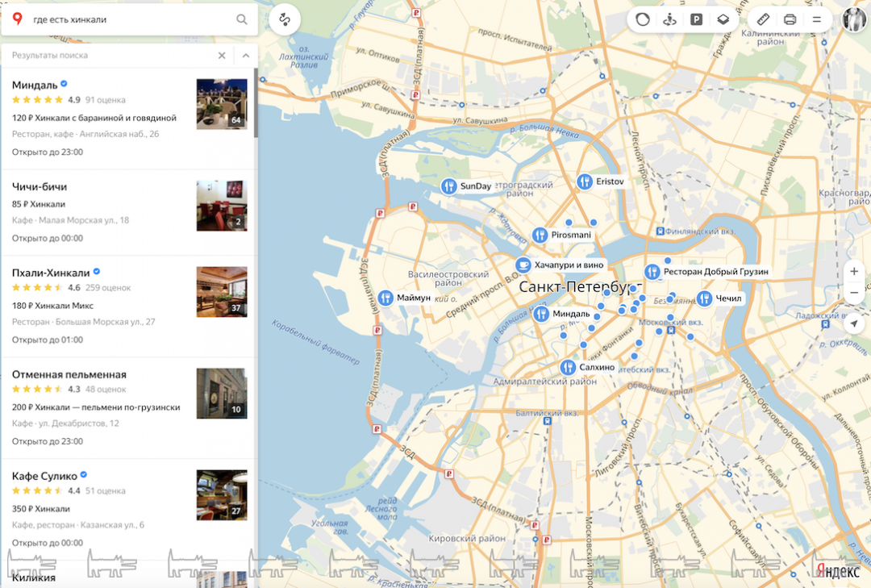Select the Кафе Сулико result
The image size is (871, 588).
pos(44,476)
